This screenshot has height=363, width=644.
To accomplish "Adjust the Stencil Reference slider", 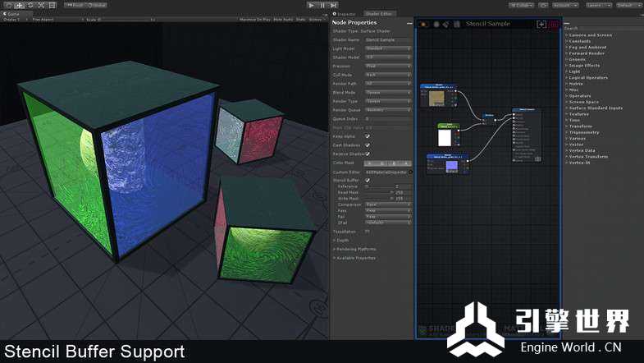I will click(379, 186).
